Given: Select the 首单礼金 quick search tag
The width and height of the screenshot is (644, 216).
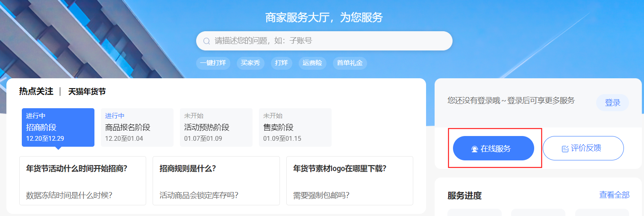Looking at the screenshot, I should pos(350,63).
